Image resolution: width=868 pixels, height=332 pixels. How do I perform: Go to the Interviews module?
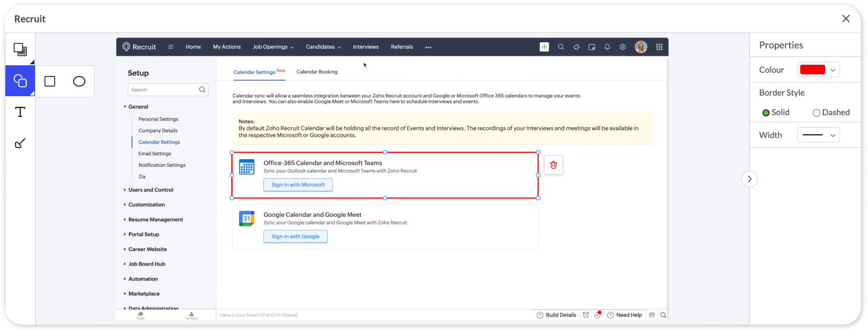[x=366, y=47]
